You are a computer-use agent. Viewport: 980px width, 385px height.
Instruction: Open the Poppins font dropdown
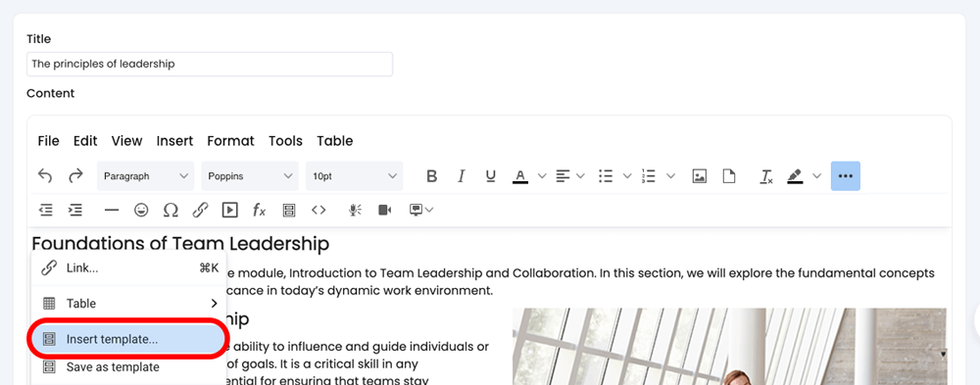249,176
